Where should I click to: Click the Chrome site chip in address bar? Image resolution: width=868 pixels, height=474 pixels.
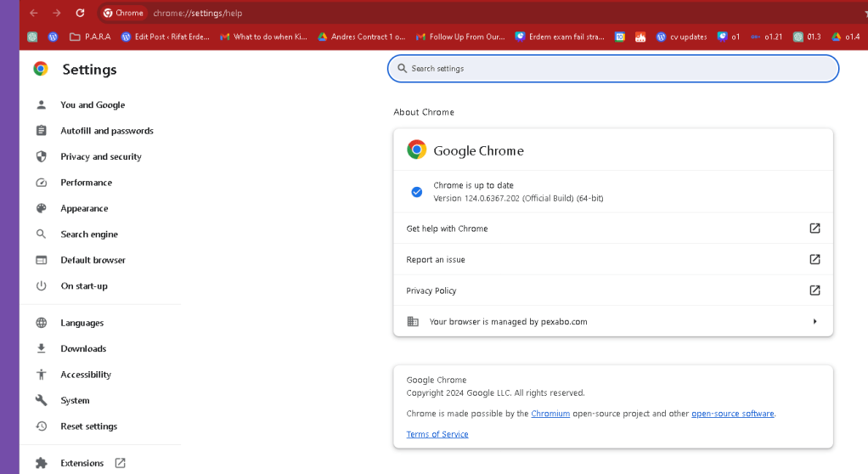pos(123,13)
